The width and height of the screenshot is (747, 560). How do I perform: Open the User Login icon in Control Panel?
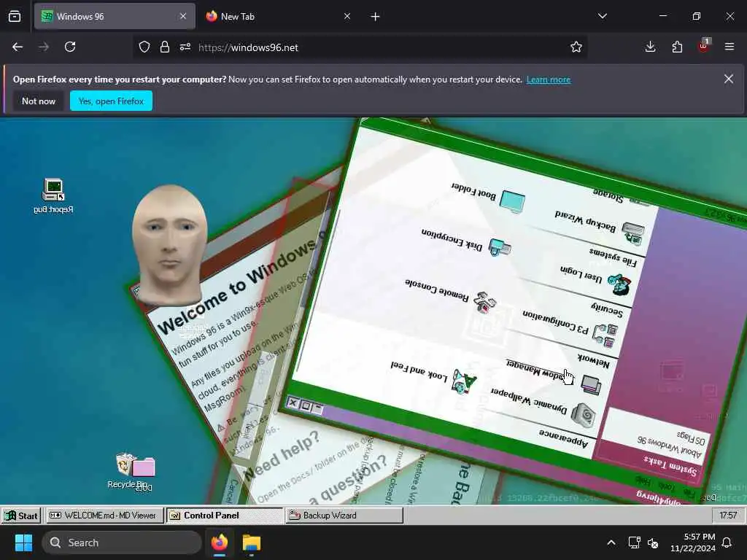[619, 284]
